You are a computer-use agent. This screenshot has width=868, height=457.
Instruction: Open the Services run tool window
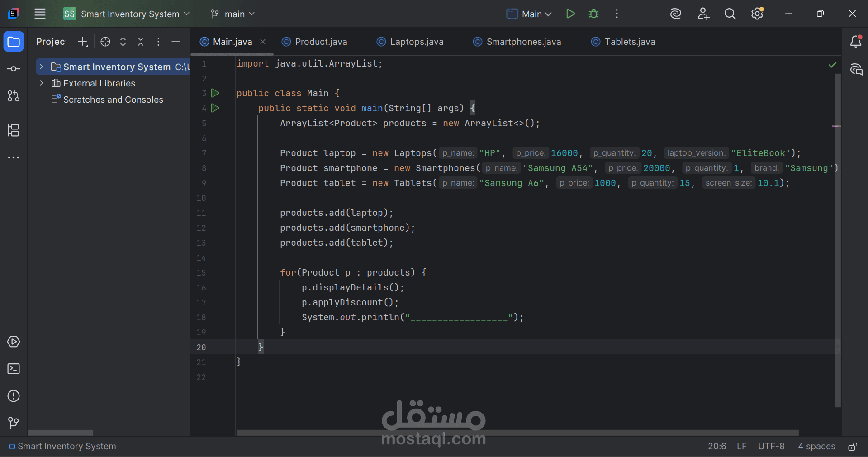14,342
